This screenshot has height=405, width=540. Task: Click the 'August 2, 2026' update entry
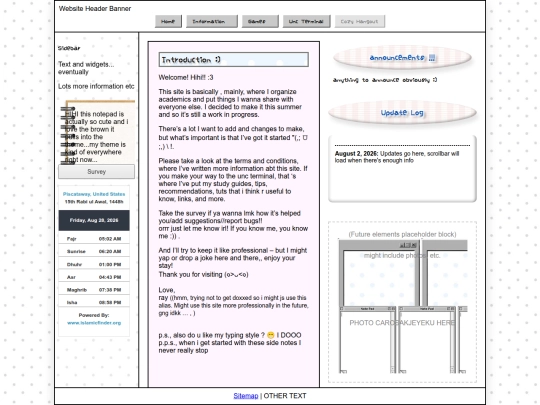coord(397,157)
